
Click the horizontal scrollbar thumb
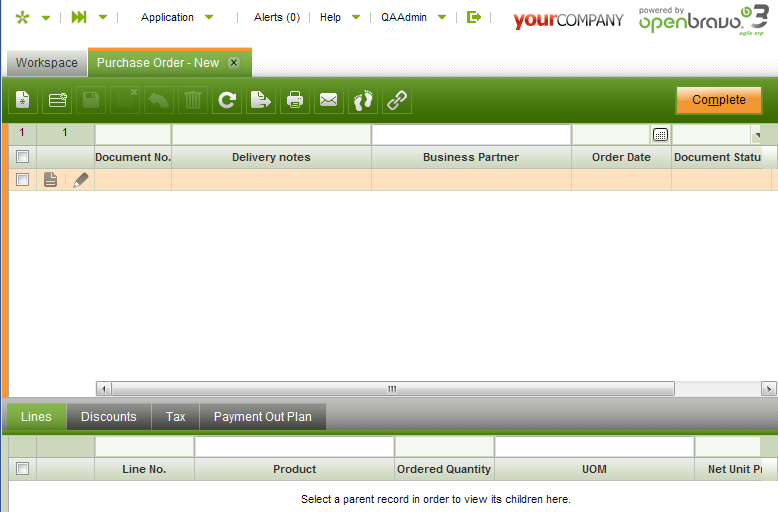tap(392, 389)
